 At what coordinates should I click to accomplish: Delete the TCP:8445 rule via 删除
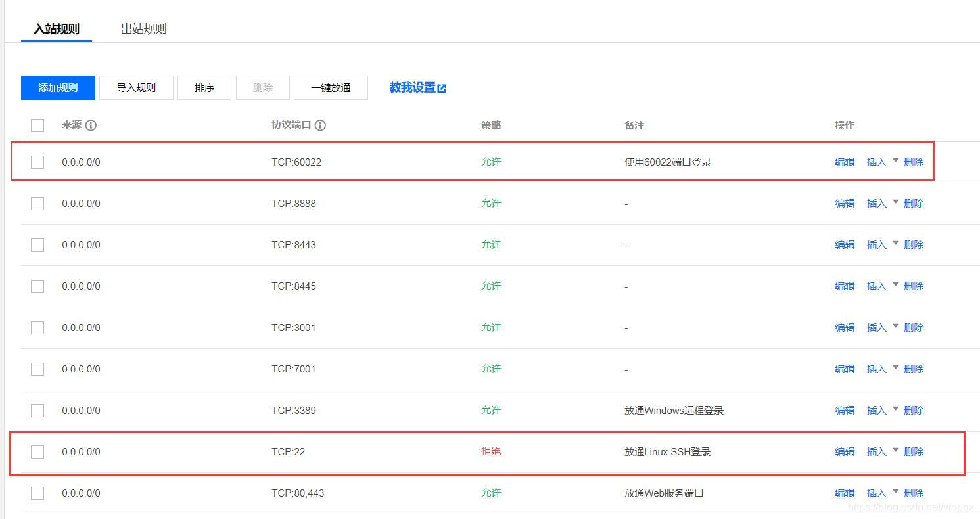coord(914,286)
